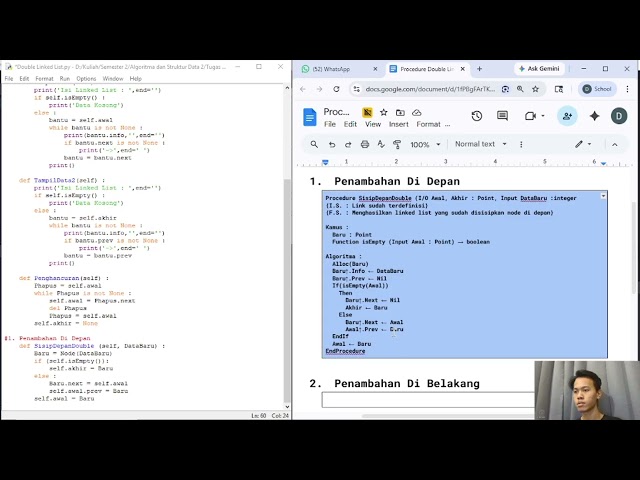Open code block options dropdown arrow
Image resolution: width=640 pixels, height=480 pixels.
tap(603, 196)
